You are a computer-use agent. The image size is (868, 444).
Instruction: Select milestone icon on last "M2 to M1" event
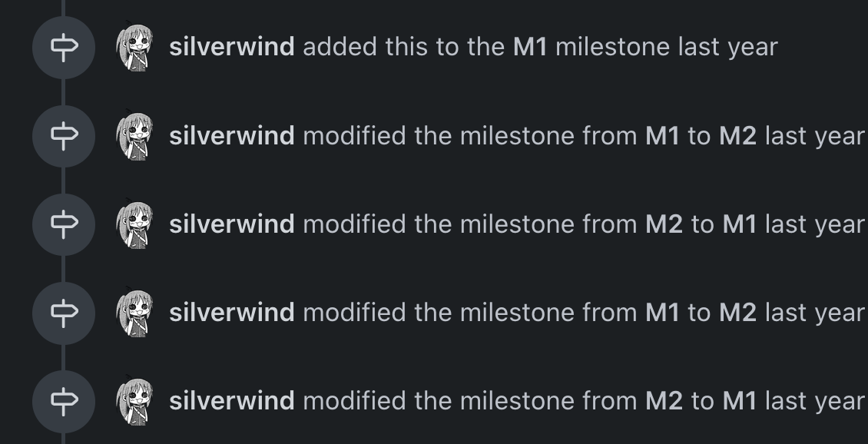tap(64, 401)
